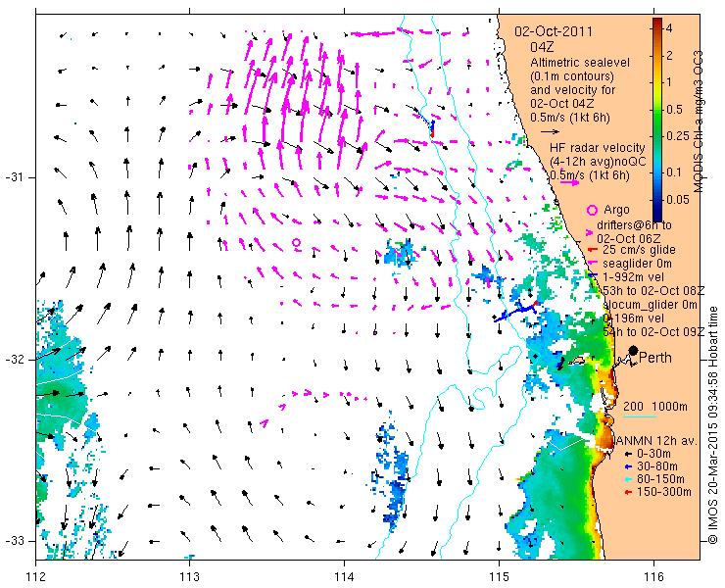Click the blue marker beside '1-992m vel'
This screenshot has width=725, height=588.
592,275
